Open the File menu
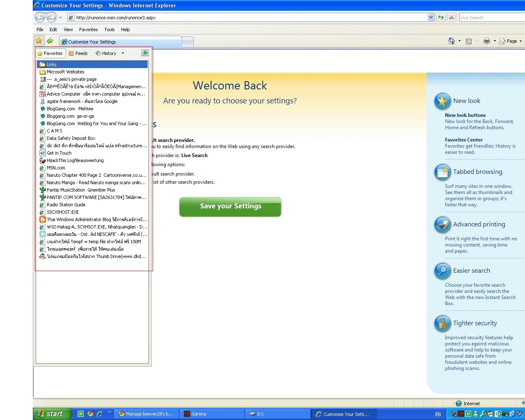The image size is (525, 420). pos(40,30)
